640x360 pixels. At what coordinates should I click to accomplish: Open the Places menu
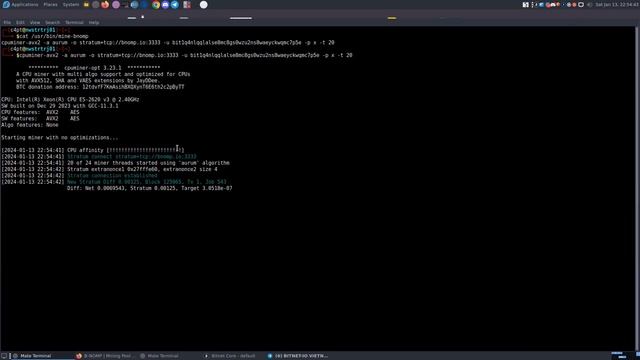[51, 5]
